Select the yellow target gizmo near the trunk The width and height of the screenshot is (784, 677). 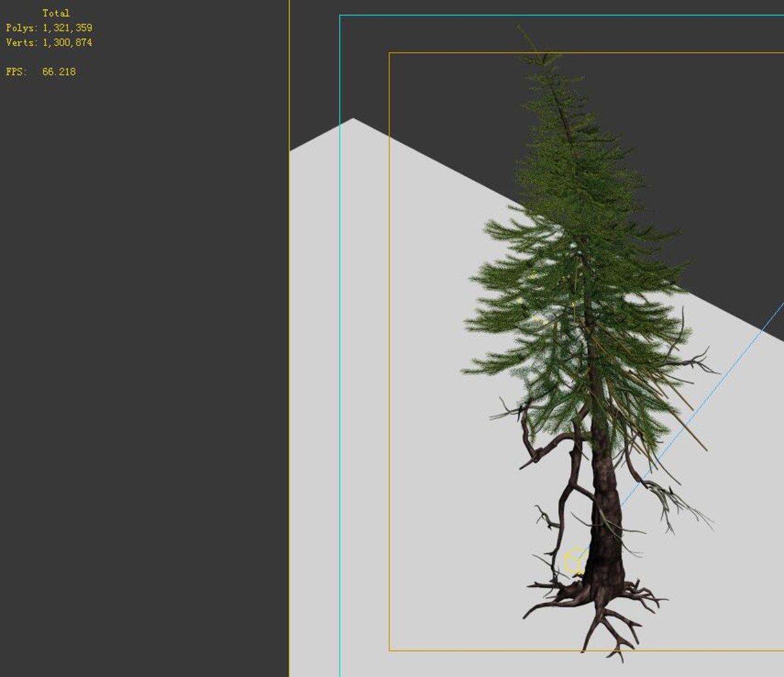574,560
